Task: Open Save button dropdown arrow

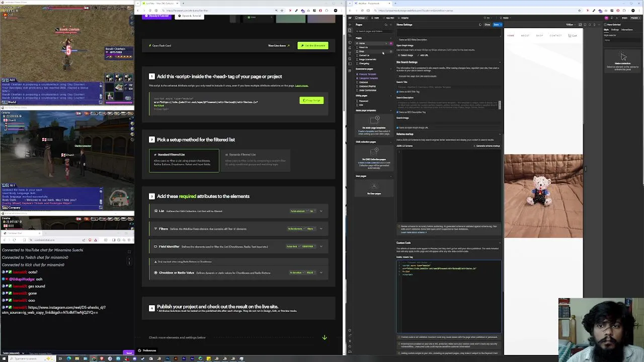Action: coord(501,25)
